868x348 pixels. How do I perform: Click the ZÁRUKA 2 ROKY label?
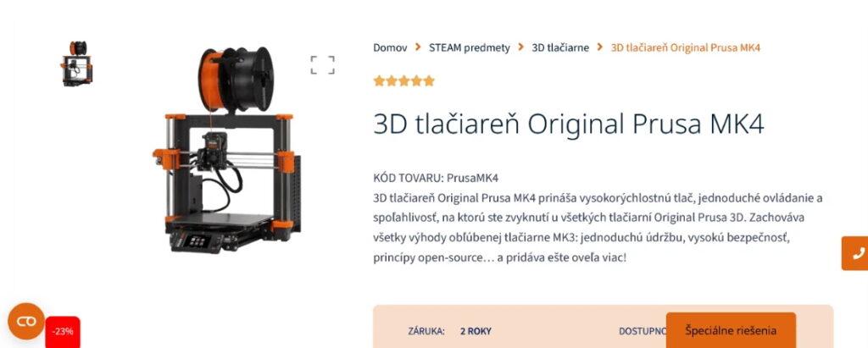[x=449, y=331]
